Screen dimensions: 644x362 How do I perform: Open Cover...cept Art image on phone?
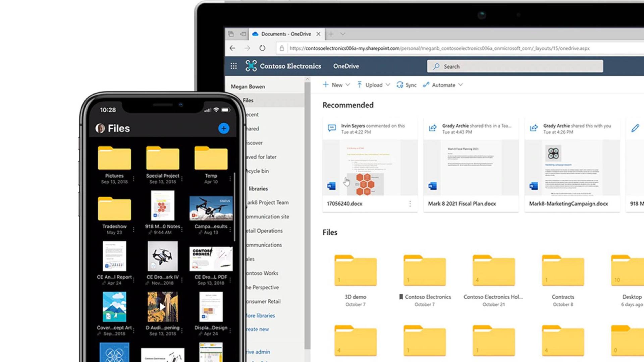(x=114, y=307)
